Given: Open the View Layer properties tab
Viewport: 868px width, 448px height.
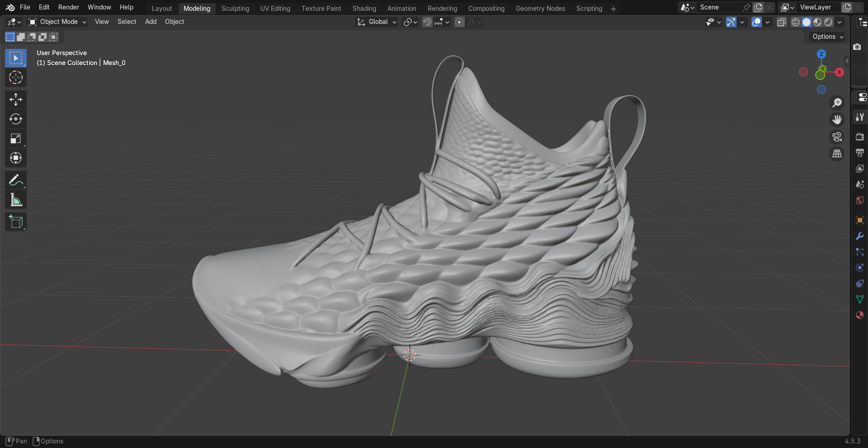Looking at the screenshot, I should (860, 169).
